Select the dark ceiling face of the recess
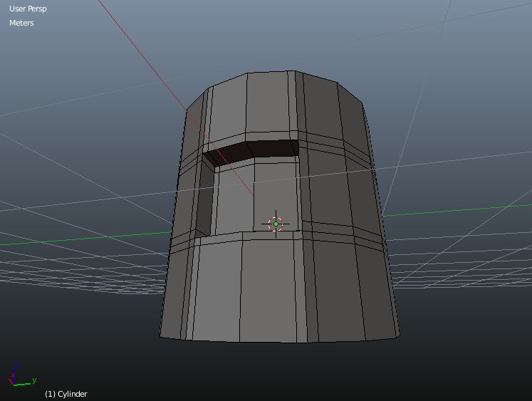Image resolution: width=532 pixels, height=401 pixels. (253, 151)
